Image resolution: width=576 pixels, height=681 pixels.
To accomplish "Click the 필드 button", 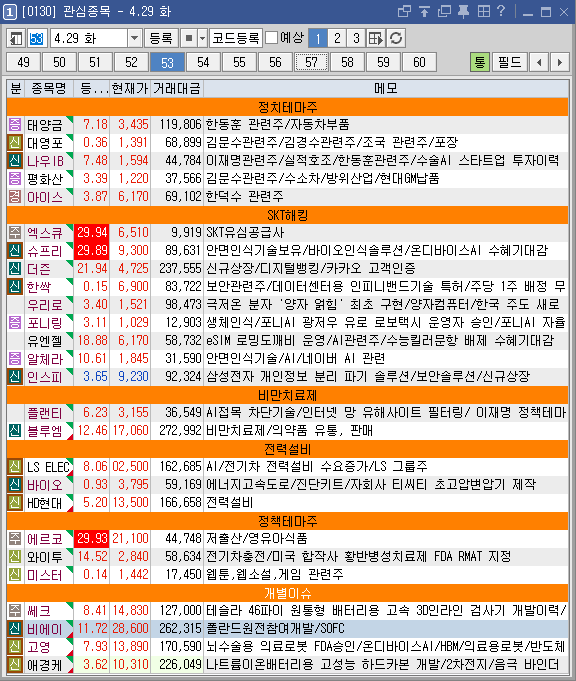I will pyautogui.click(x=510, y=63).
